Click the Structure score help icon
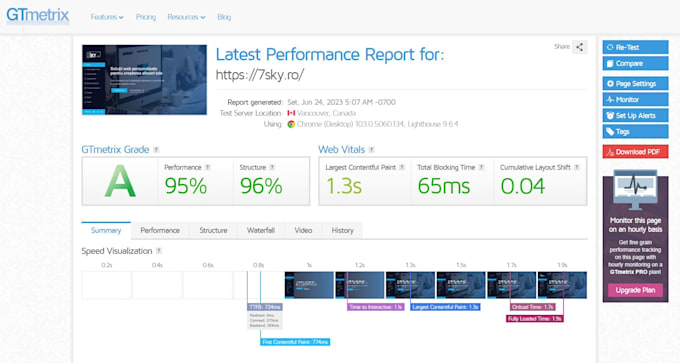 coord(272,167)
